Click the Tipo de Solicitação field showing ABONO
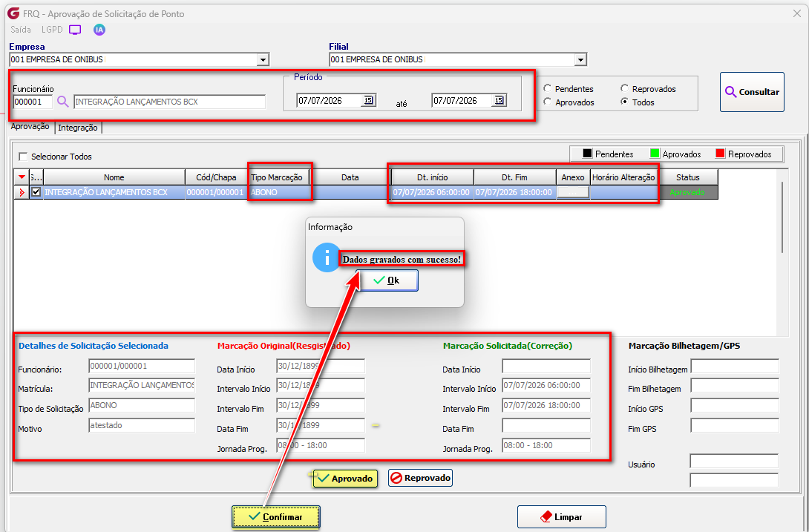 142,406
